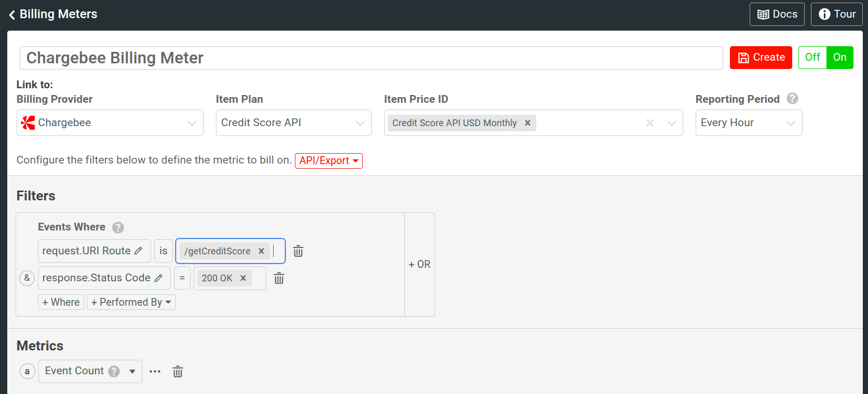The width and height of the screenshot is (868, 394).
Task: Delete the Event Count metric
Action: [178, 372]
